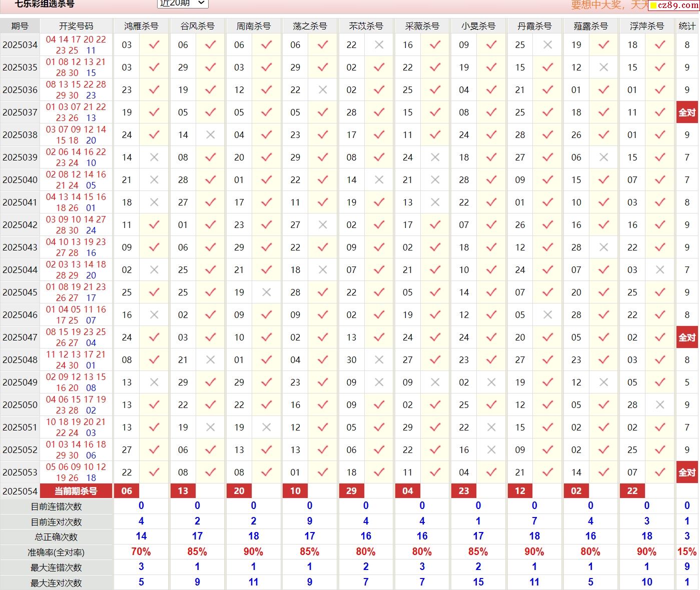Click the 15% all-correct rate value
The height and width of the screenshot is (590, 700).
coord(687,551)
